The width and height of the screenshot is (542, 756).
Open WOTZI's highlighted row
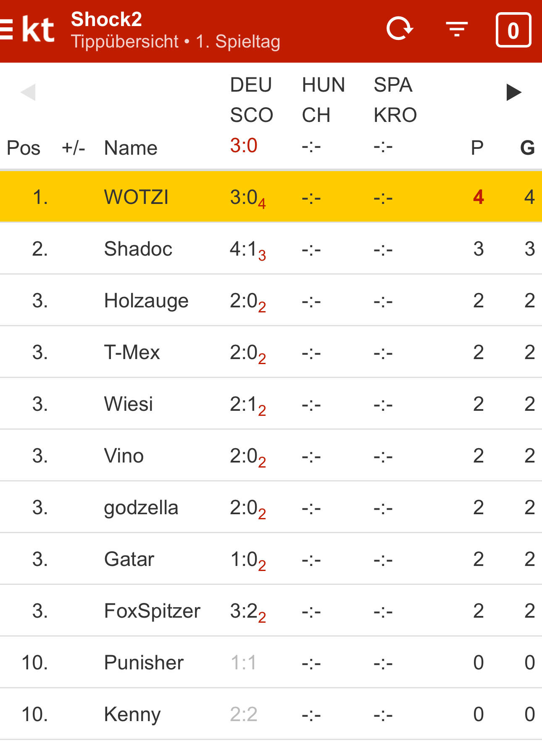click(x=271, y=197)
